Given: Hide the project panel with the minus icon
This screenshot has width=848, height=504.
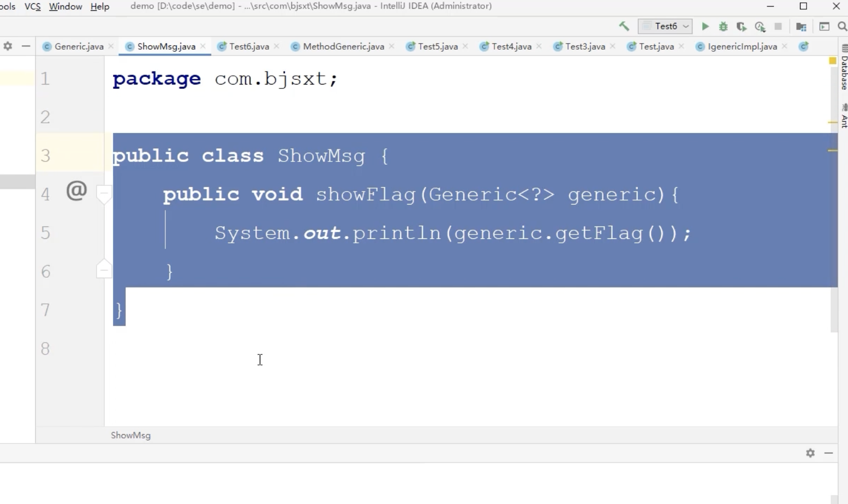Looking at the screenshot, I should (x=26, y=46).
